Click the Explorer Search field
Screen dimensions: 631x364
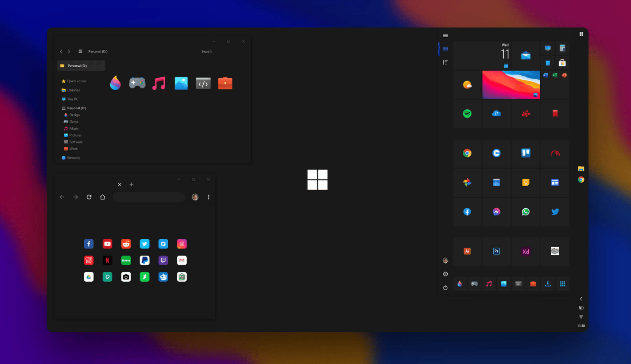(206, 51)
